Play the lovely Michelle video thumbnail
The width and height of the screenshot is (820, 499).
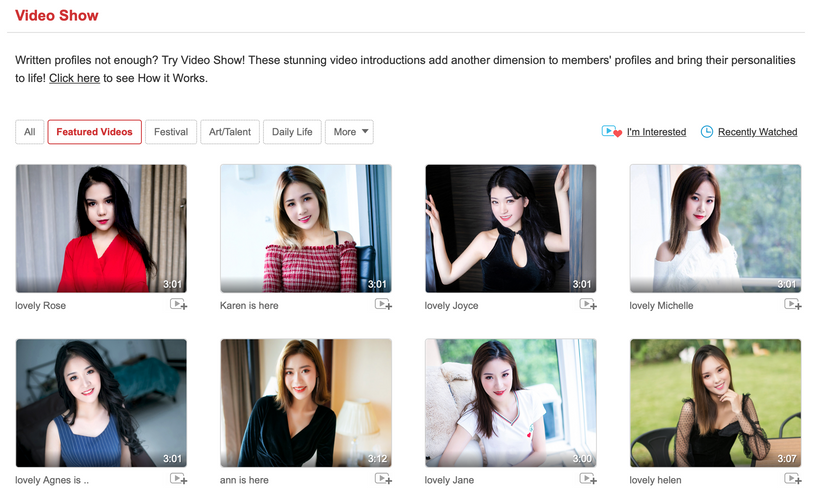click(x=715, y=229)
